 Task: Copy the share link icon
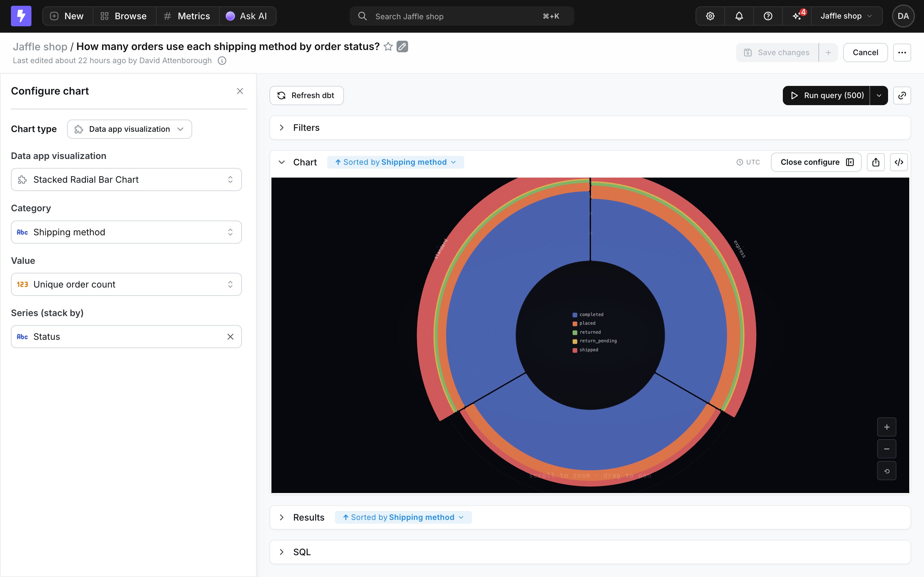click(902, 96)
